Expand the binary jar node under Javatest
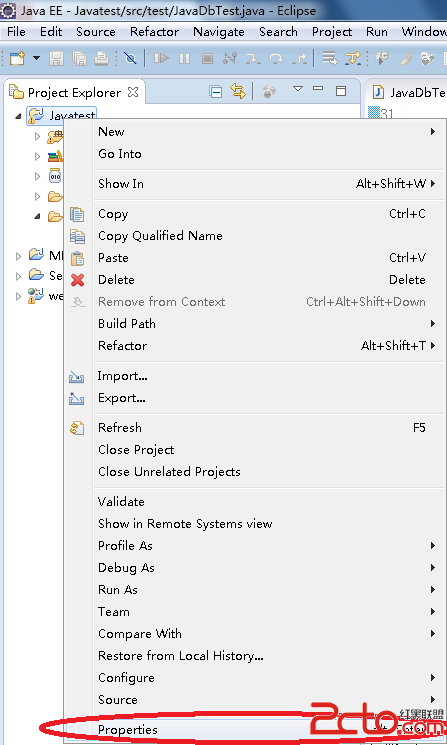This screenshot has width=447, height=745. (38, 176)
